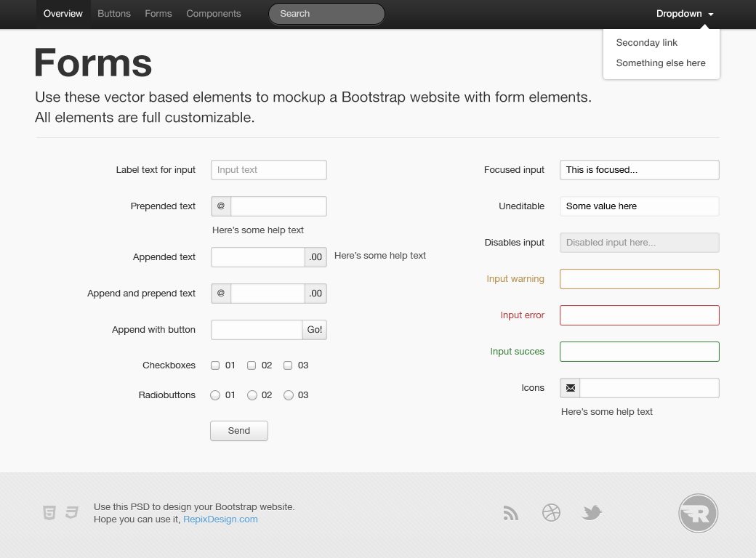
Task: Open the Twitter bird icon
Action: click(592, 513)
